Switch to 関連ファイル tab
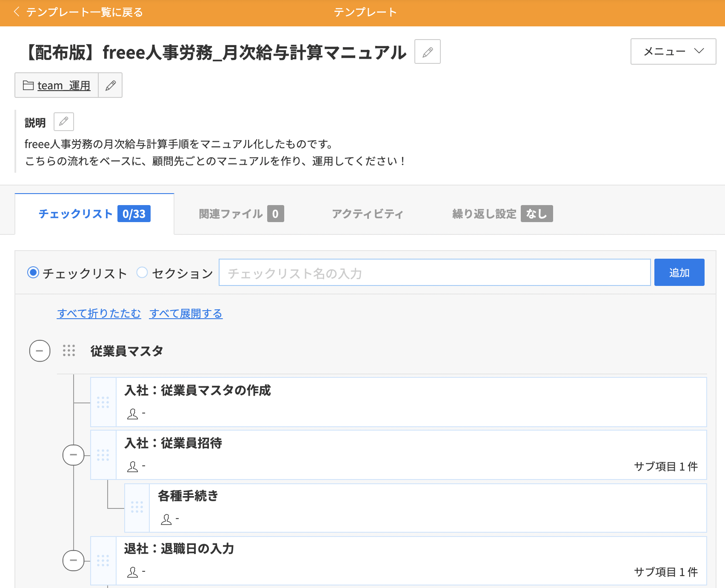The image size is (725, 588). tap(241, 214)
